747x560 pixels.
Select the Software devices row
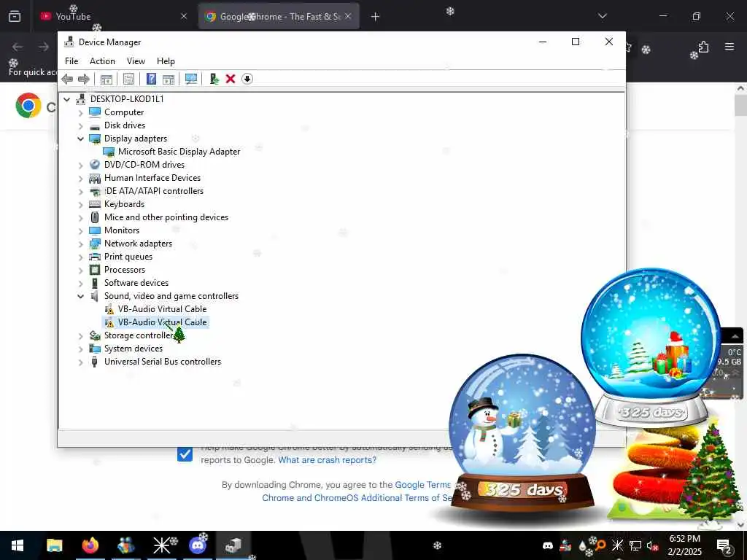coord(136,283)
